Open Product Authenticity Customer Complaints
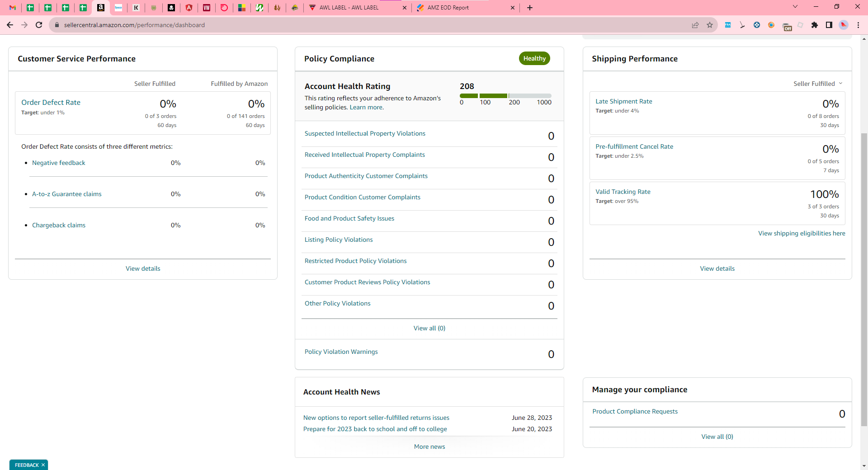The height and width of the screenshot is (470, 868). click(x=366, y=176)
